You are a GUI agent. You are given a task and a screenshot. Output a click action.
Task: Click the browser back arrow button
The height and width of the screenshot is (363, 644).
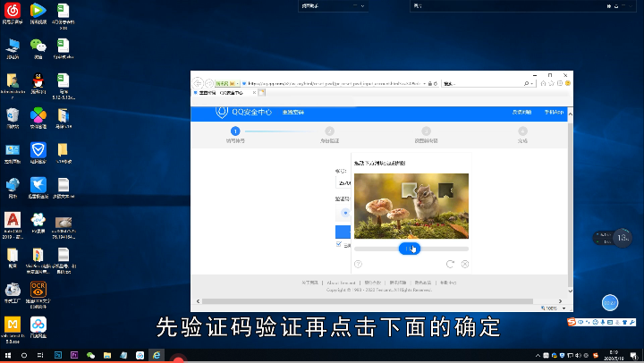(x=198, y=81)
